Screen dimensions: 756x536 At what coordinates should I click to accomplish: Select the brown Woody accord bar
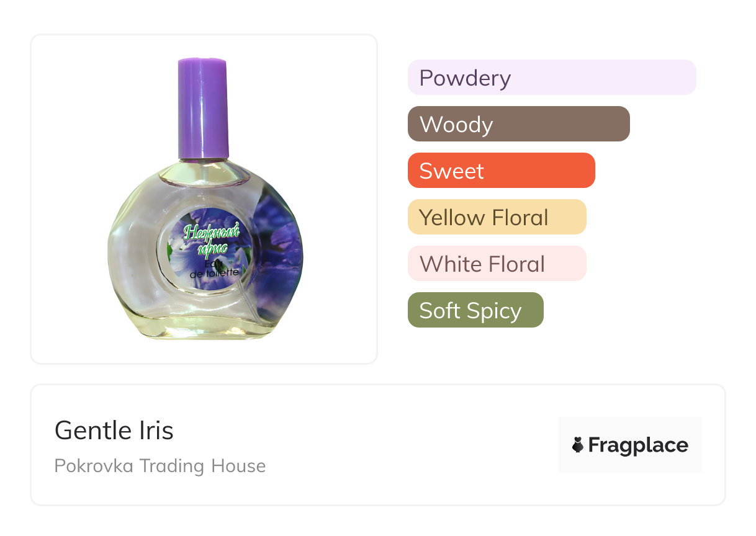(x=518, y=124)
